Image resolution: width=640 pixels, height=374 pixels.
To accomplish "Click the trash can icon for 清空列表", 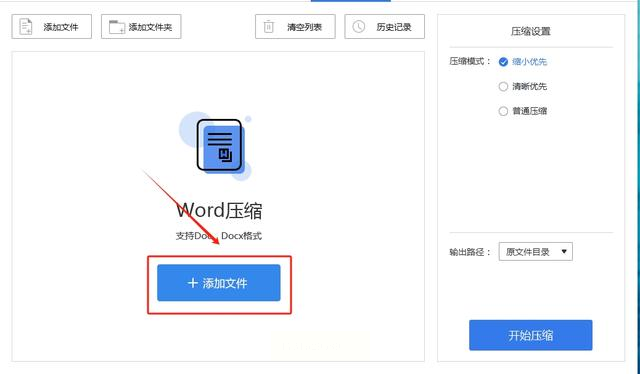I will tap(269, 27).
